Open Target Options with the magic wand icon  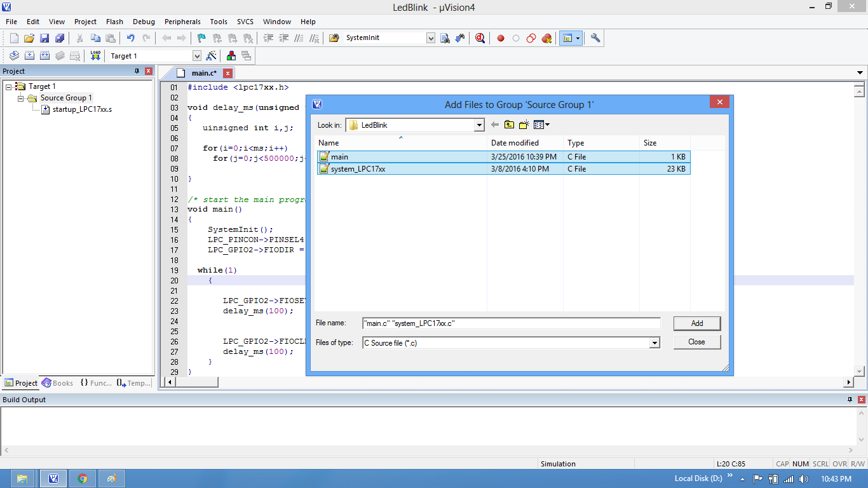coord(212,56)
